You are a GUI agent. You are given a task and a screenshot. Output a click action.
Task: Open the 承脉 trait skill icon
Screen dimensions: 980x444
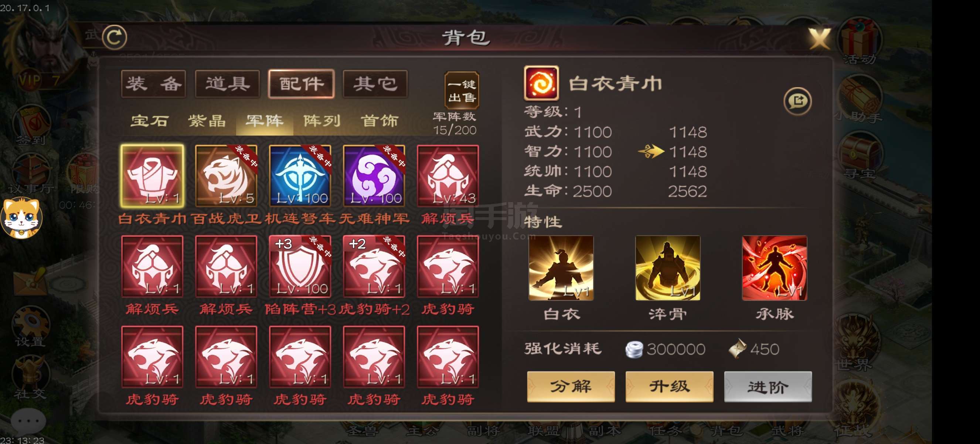pyautogui.click(x=775, y=268)
